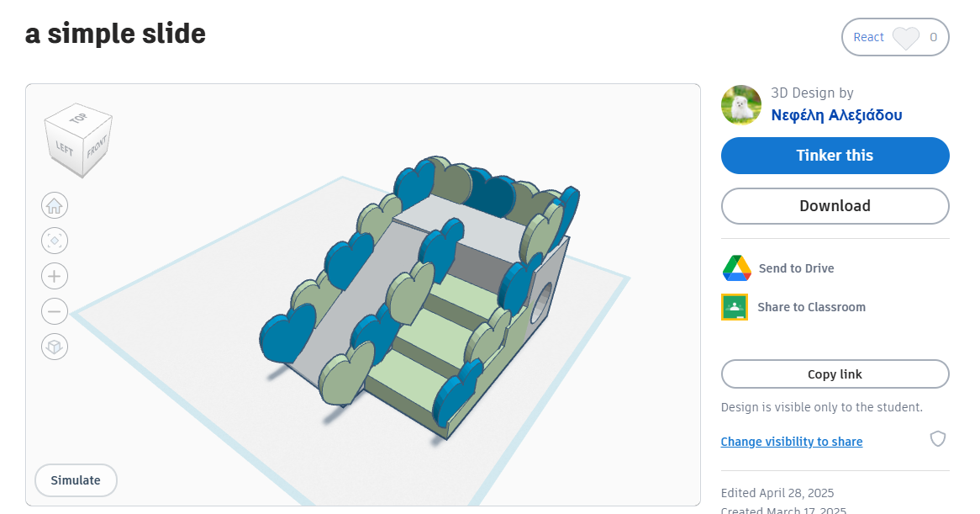
Task: Open Change visibility to share link
Action: (x=792, y=442)
